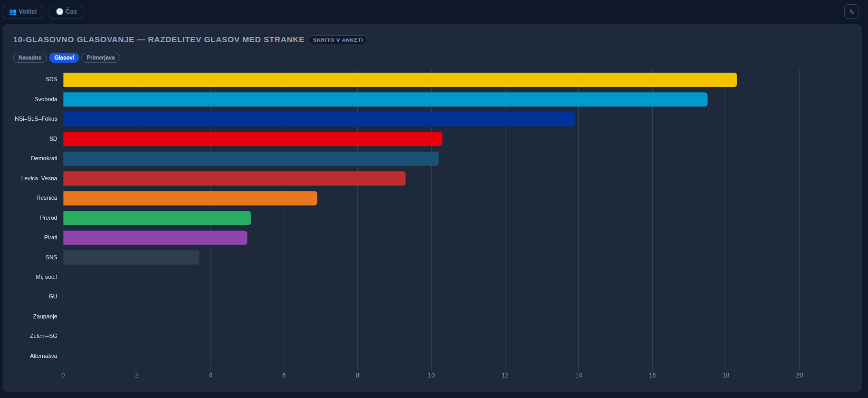The height and width of the screenshot is (398, 868).
Task: Click the dark blue NSi–SLS–Fokus bar
Action: point(319,119)
